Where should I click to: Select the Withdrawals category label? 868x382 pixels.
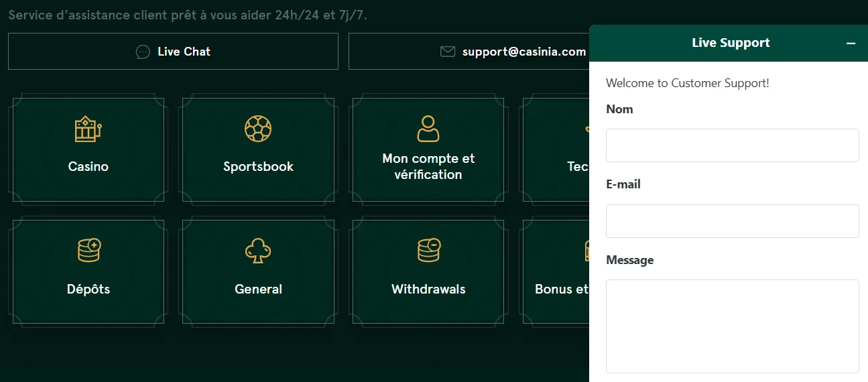point(428,290)
